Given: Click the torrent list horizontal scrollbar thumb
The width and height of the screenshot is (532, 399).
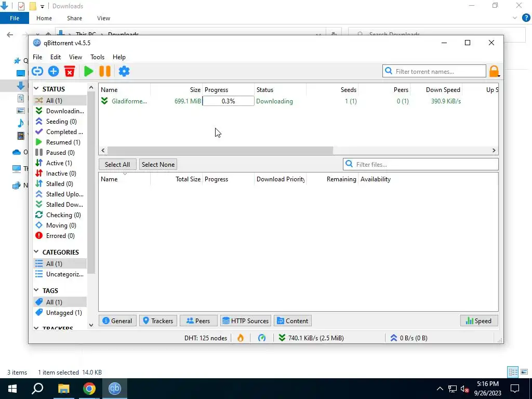Looking at the screenshot, I should click(220, 150).
